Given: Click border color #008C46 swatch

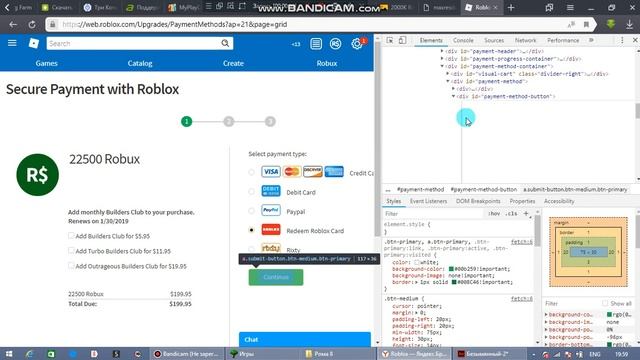Looking at the screenshot, I should click(x=454, y=282).
